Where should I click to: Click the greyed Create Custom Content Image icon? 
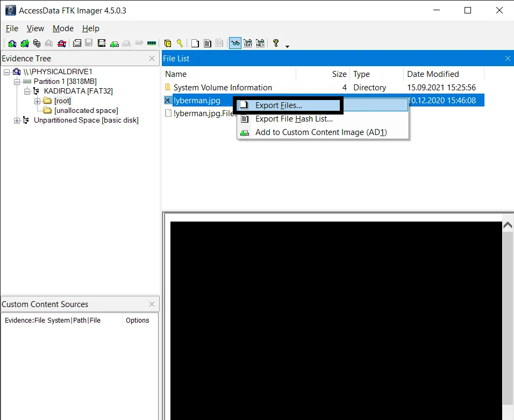click(126, 44)
